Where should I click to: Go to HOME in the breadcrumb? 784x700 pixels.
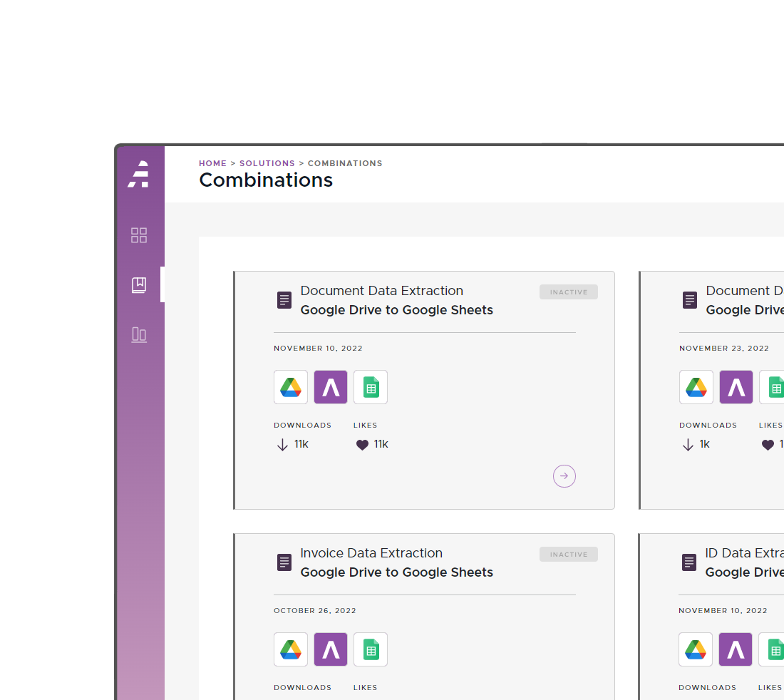(x=212, y=163)
